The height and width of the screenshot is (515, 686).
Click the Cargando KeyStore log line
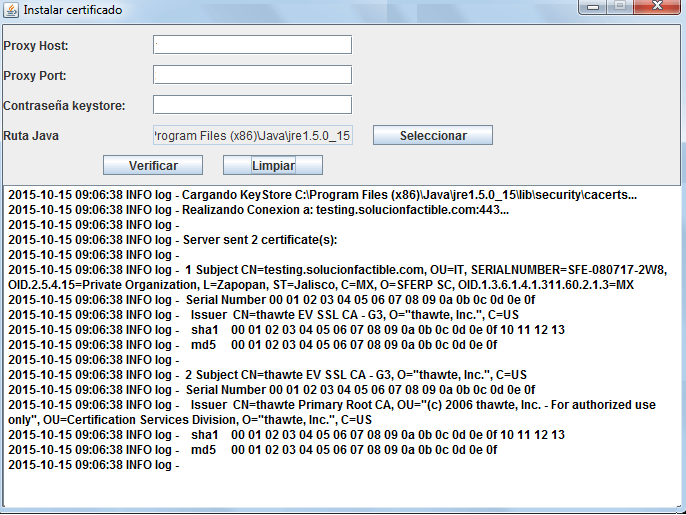(322, 195)
